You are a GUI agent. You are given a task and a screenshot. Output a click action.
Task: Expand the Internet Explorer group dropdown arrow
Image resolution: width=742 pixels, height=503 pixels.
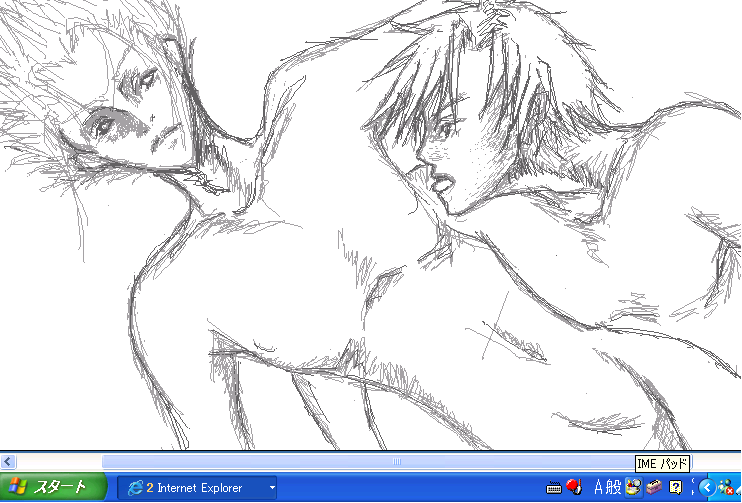(271, 488)
